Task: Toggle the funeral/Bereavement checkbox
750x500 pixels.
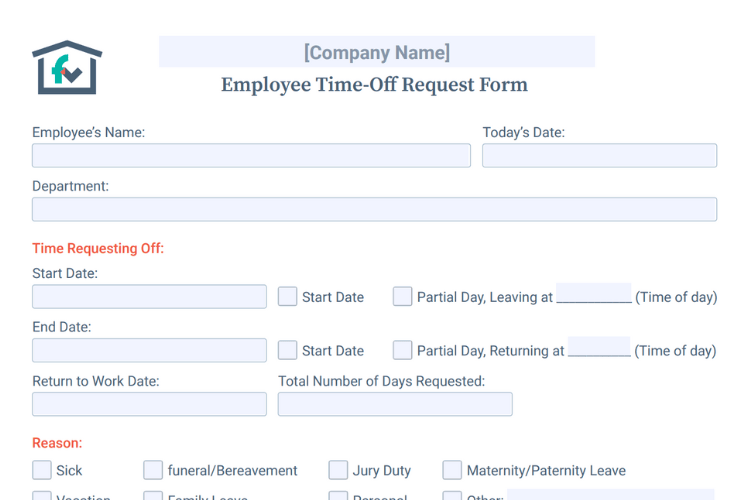Action: point(153,470)
